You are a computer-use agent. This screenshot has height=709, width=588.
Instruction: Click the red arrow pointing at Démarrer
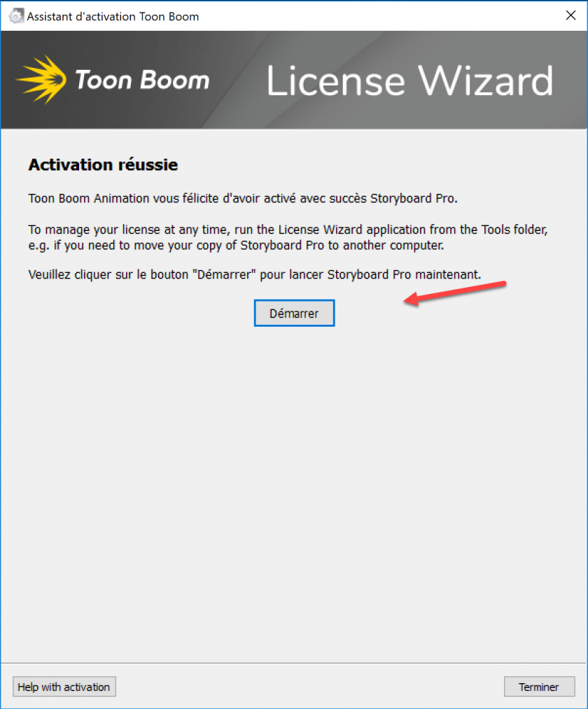[454, 293]
